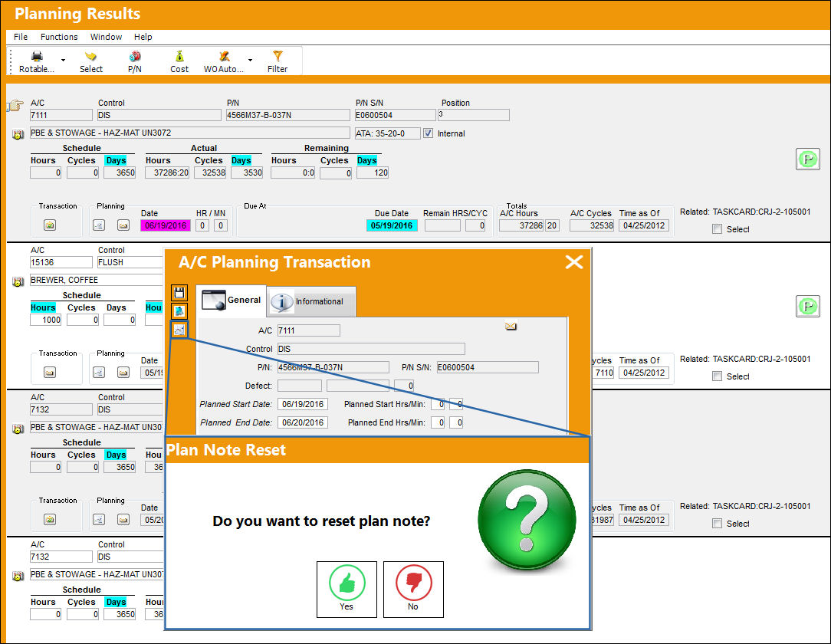831x644 pixels.
Task: Click the Rotable printer toolbar icon
Action: tap(37, 56)
